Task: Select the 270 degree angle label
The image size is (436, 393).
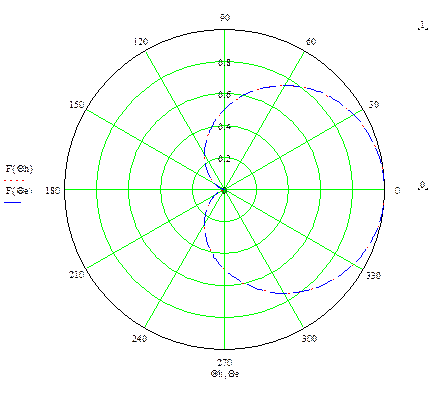Action: pos(225,362)
